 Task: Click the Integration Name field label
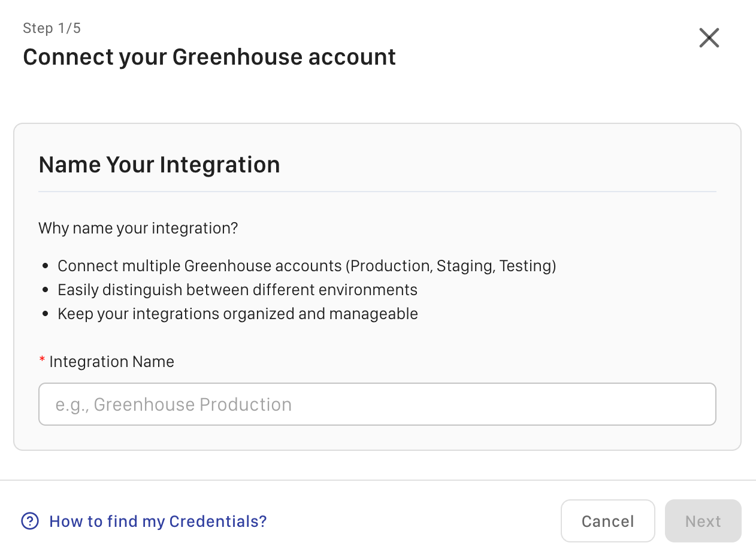coord(111,362)
